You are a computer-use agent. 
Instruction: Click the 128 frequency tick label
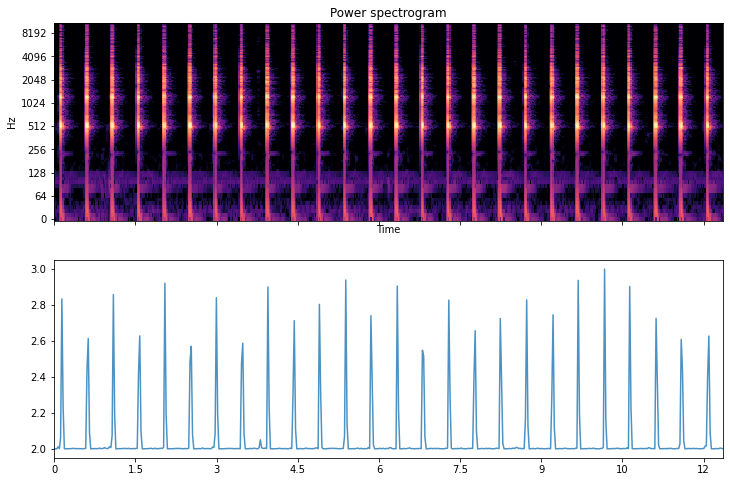tap(36, 173)
